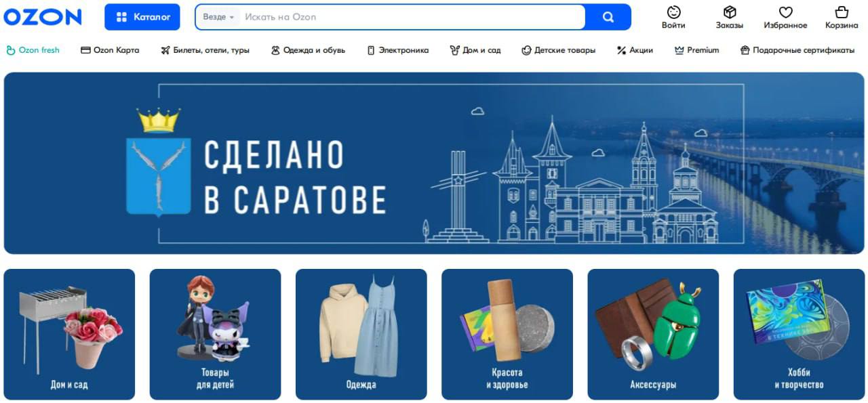
Task: Open the Товары для детей category tile
Action: [x=215, y=334]
